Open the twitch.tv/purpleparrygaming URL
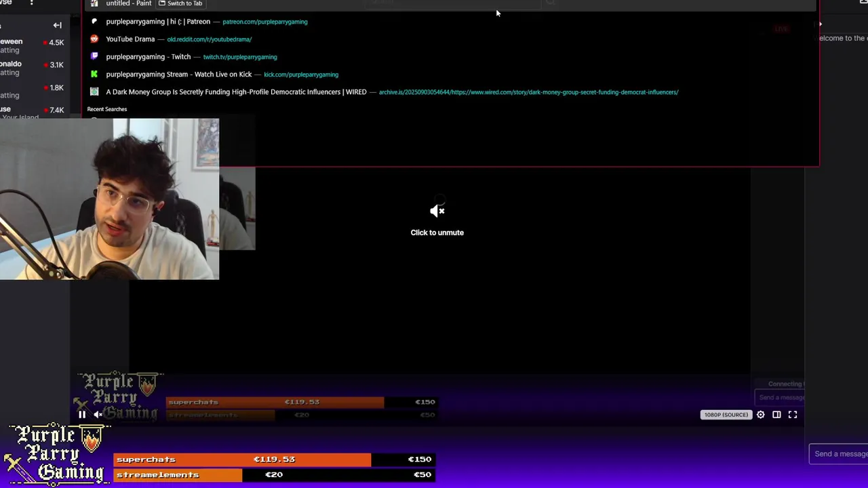This screenshot has width=868, height=488. pyautogui.click(x=240, y=57)
